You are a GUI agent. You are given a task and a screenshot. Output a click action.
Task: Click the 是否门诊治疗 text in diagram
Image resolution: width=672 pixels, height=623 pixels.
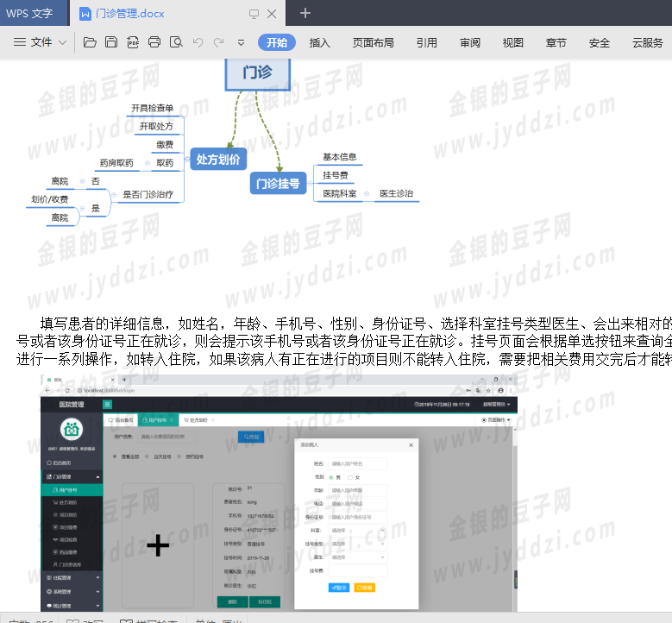[x=148, y=195]
